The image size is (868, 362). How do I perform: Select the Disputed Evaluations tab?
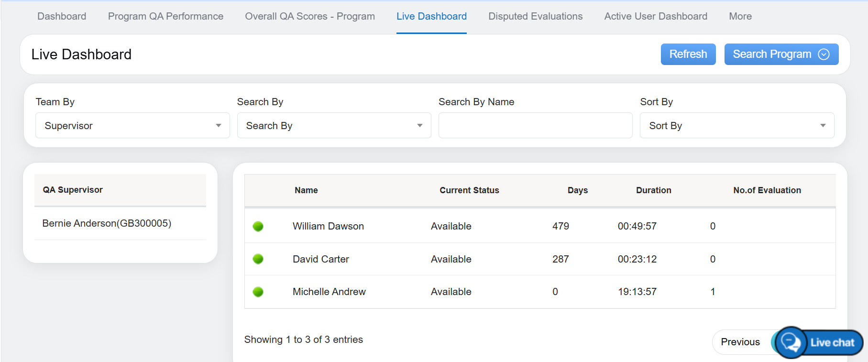tap(535, 16)
